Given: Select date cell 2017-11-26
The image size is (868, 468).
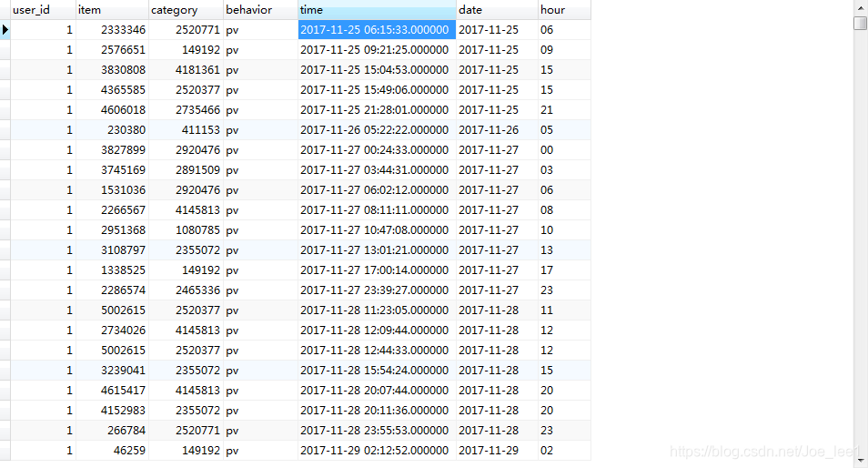Looking at the screenshot, I should point(497,130).
